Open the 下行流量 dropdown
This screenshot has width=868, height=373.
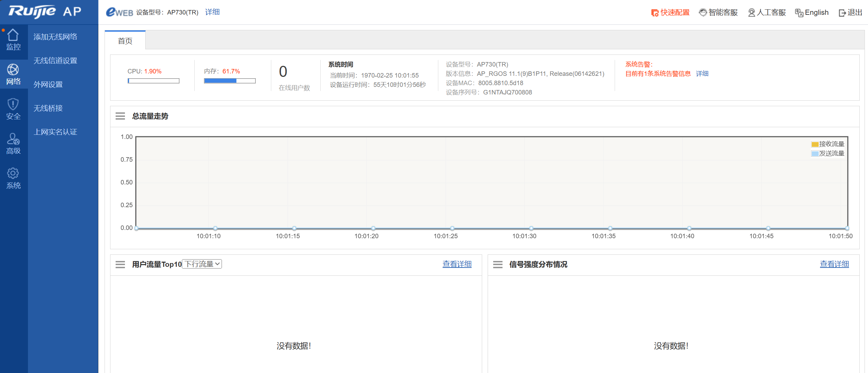(202, 264)
